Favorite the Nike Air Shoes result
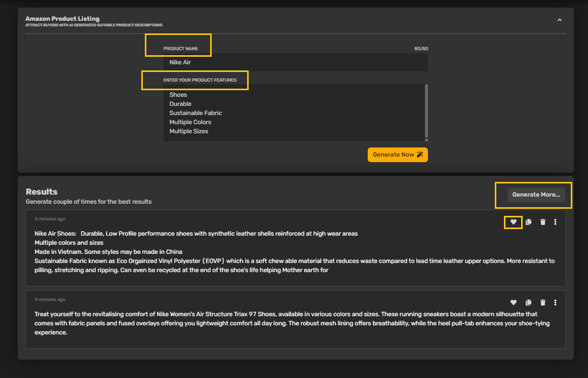588x378 pixels. pyautogui.click(x=514, y=222)
